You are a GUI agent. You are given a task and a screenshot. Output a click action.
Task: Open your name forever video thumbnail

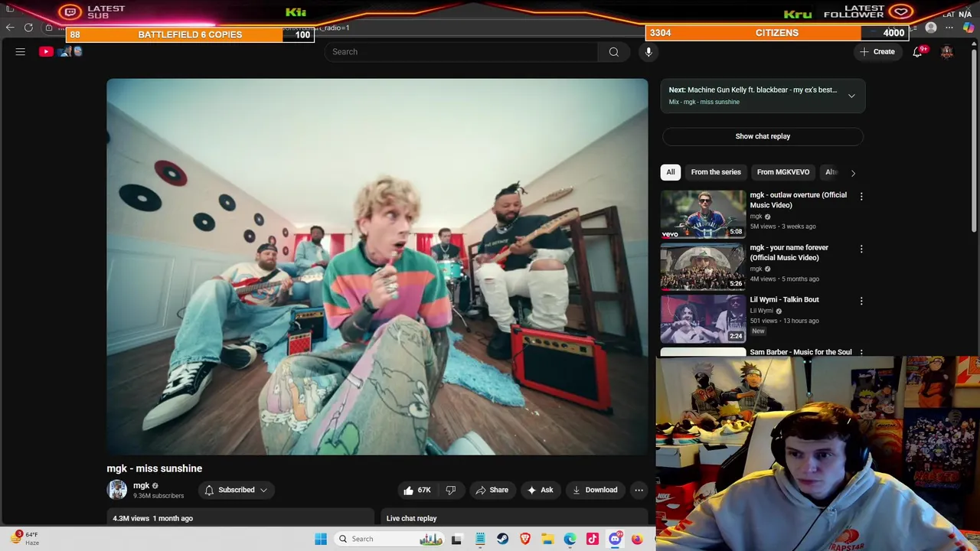point(703,267)
